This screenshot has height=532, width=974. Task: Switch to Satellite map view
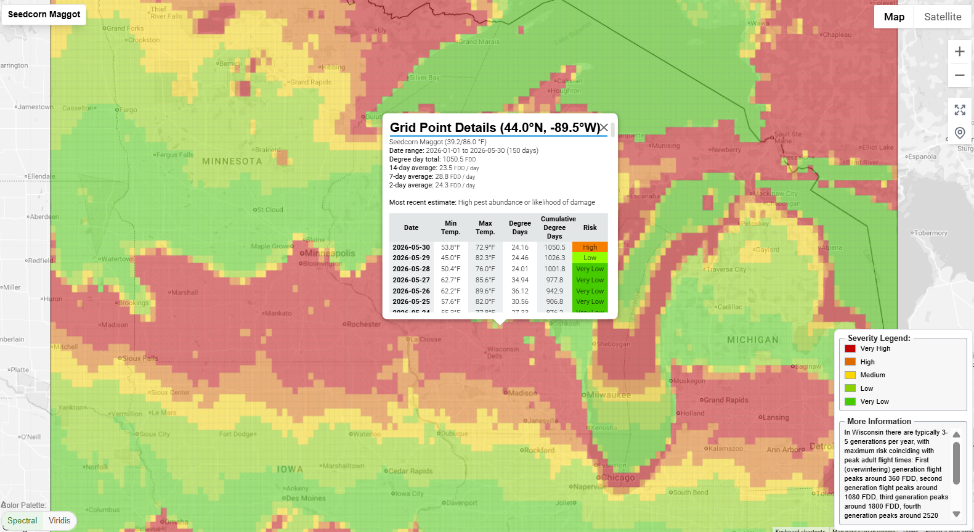coord(942,17)
